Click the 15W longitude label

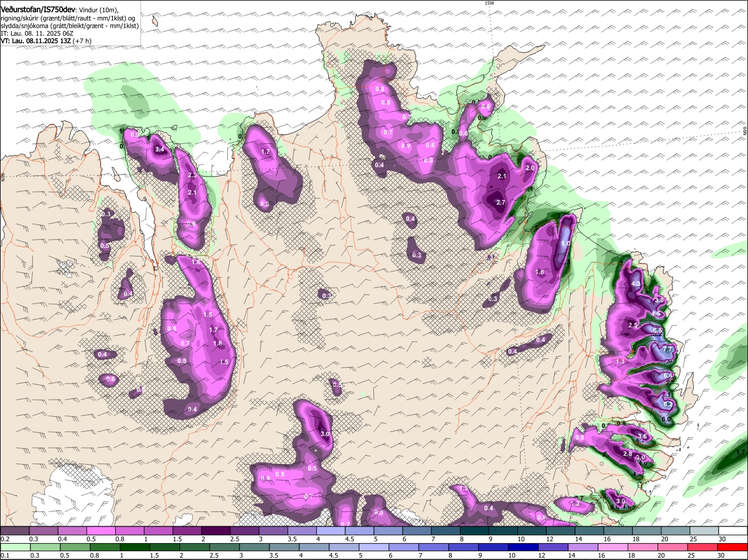click(x=489, y=3)
